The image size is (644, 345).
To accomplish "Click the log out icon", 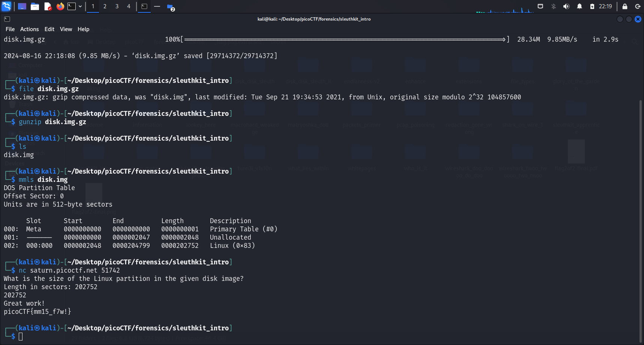I will click(637, 6).
